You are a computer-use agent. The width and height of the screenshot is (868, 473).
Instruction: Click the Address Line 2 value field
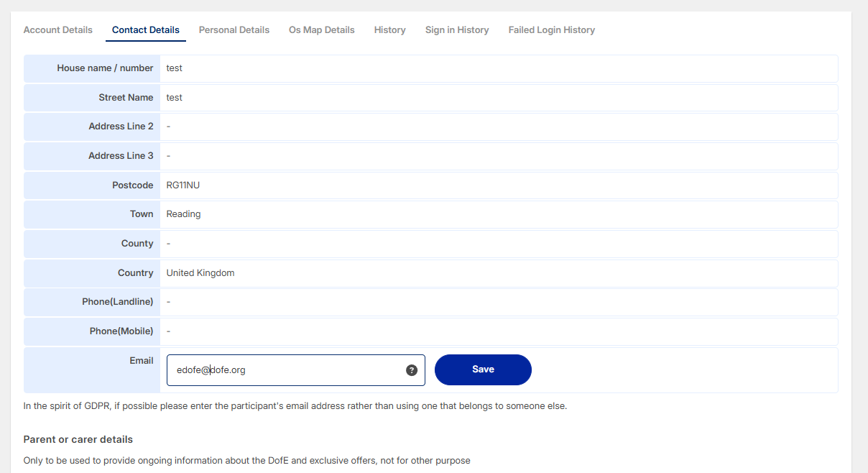pos(498,127)
